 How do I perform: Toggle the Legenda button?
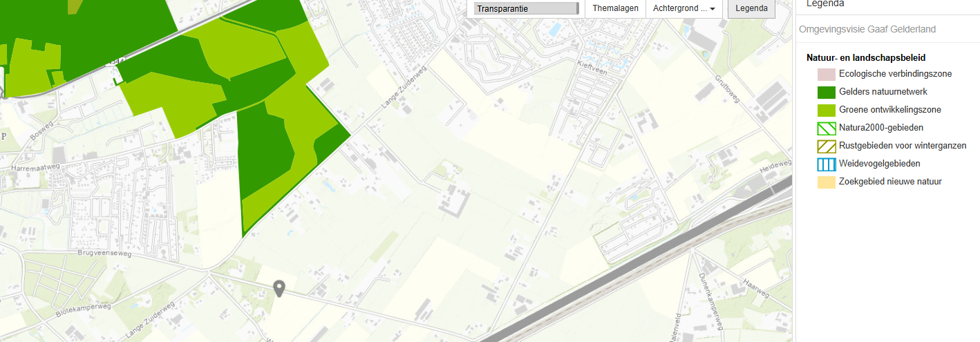point(751,8)
